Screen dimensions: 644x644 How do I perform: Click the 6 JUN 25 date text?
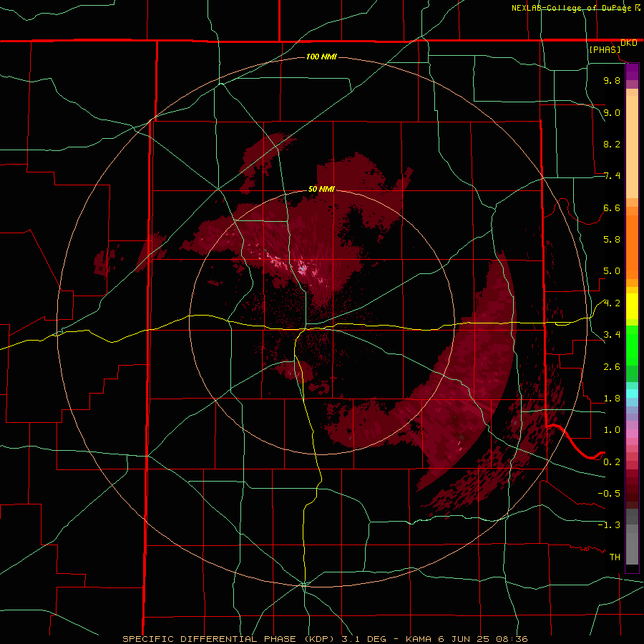click(x=463, y=639)
